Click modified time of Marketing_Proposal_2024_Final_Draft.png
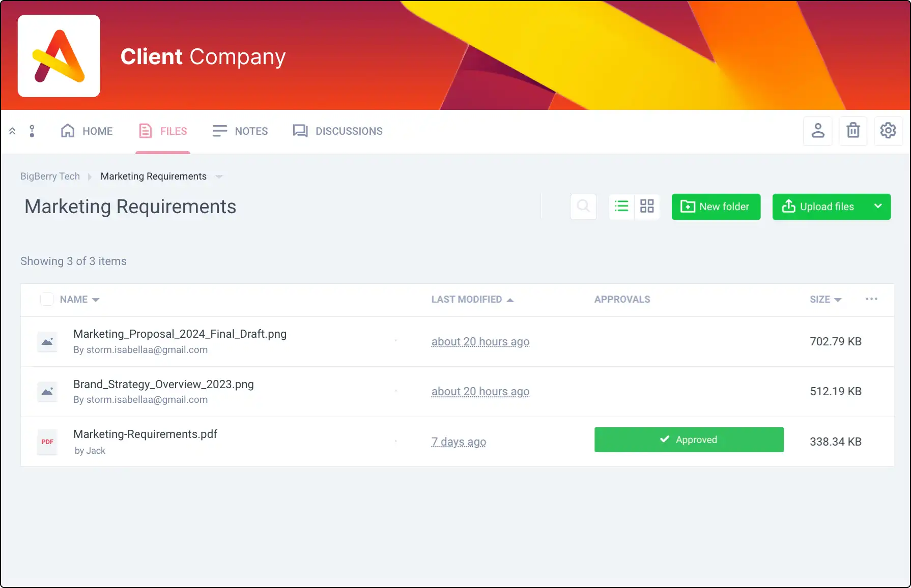911x588 pixels. (480, 342)
